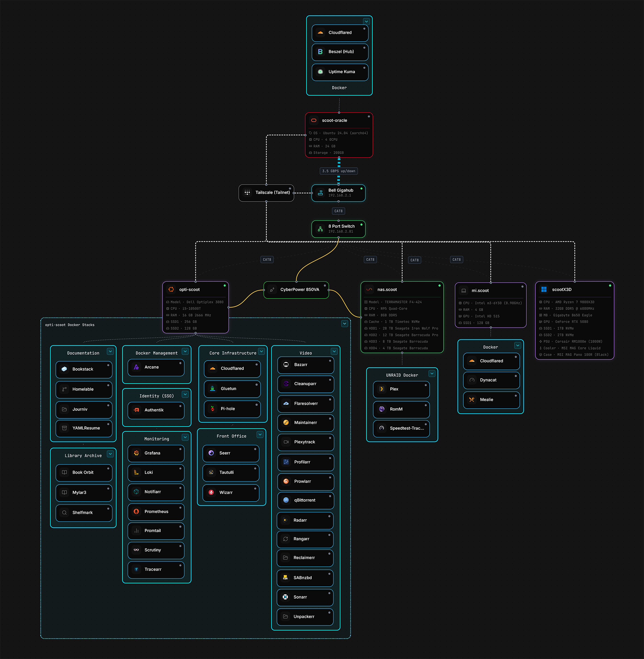Click the Sonarr icon
The width and height of the screenshot is (644, 659).
click(x=286, y=597)
